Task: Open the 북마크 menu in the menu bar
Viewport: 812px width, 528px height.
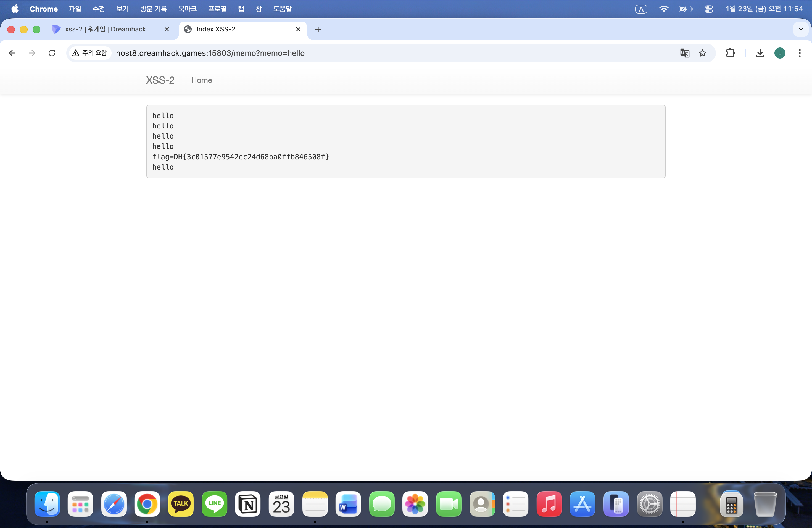Action: click(187, 9)
